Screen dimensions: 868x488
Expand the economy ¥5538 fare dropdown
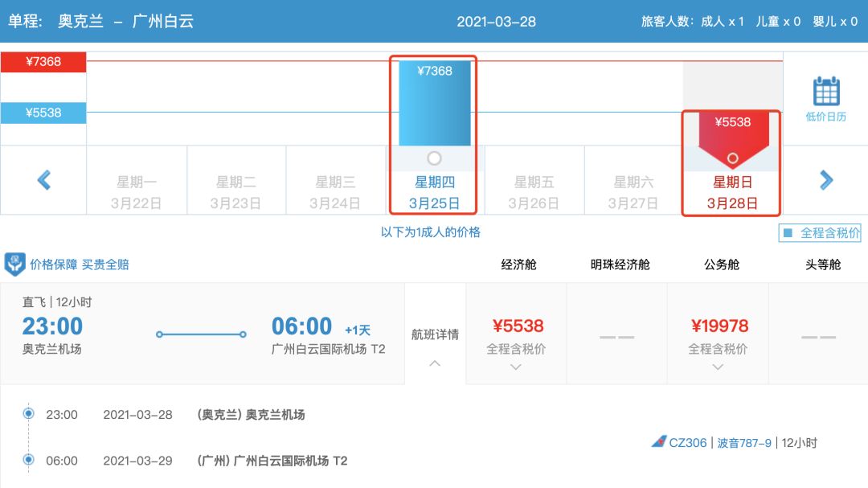[x=517, y=367]
